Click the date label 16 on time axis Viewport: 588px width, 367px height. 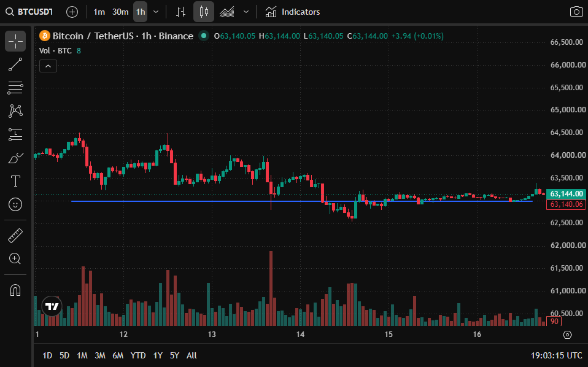click(x=477, y=334)
